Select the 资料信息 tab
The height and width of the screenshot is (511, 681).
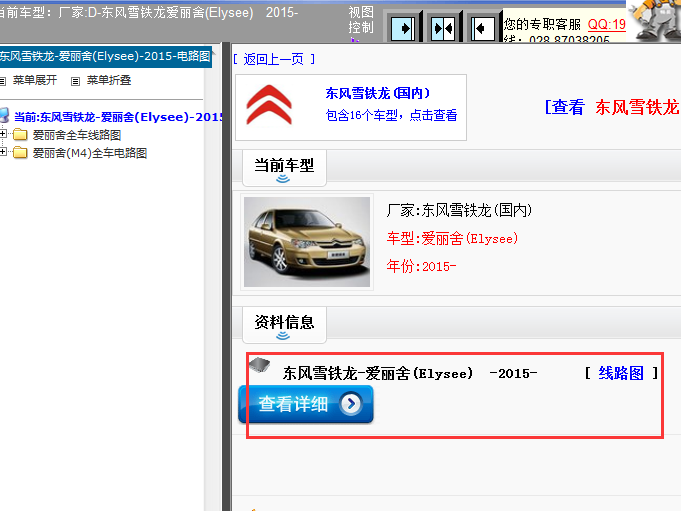click(284, 325)
